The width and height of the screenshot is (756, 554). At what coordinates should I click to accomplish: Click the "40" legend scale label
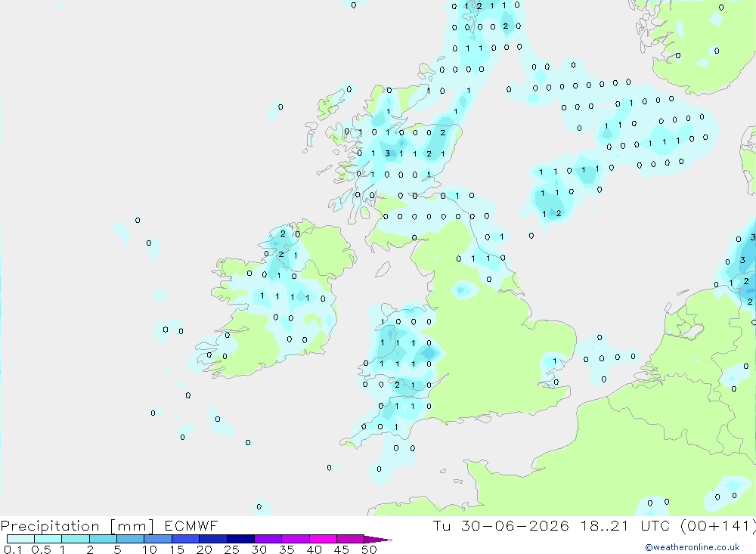click(x=314, y=549)
